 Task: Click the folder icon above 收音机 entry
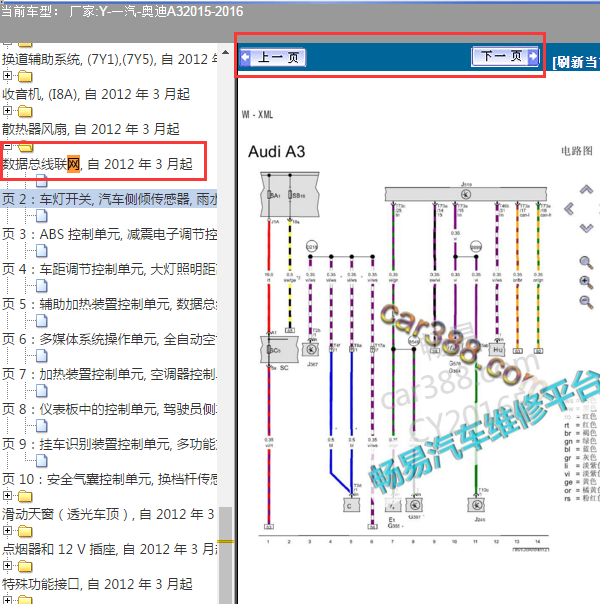click(25, 76)
